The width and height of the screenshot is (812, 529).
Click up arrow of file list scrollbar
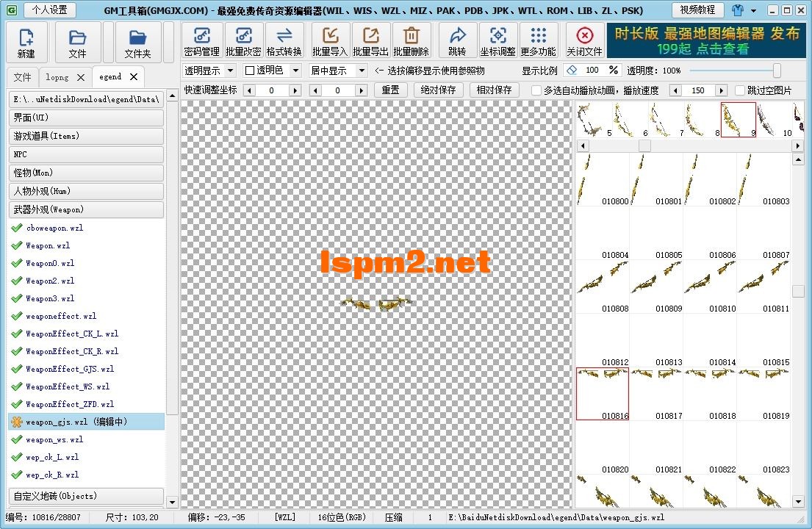click(x=173, y=96)
